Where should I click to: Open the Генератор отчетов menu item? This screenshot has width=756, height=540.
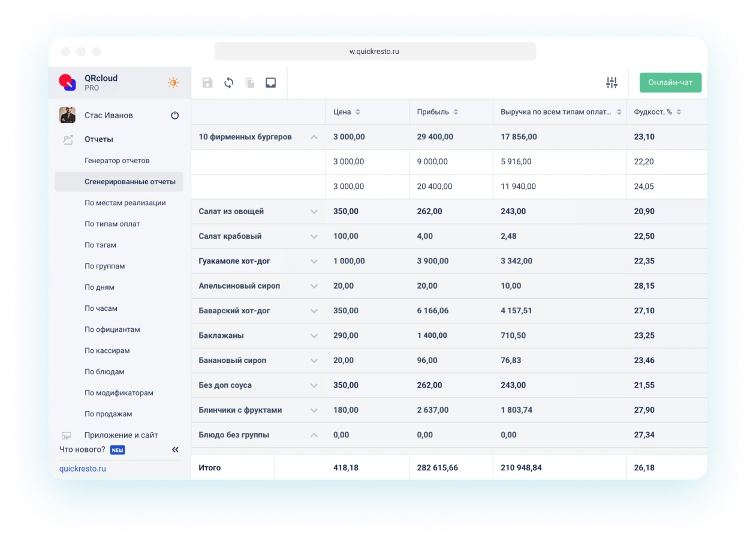click(117, 161)
